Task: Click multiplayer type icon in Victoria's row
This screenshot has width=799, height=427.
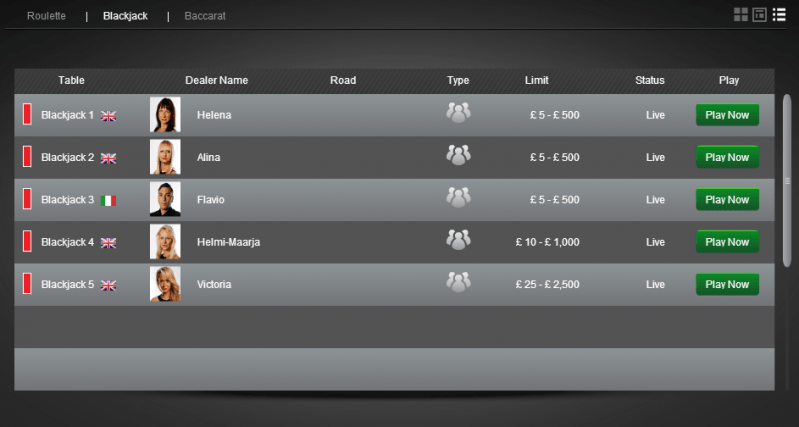Action: 458,282
